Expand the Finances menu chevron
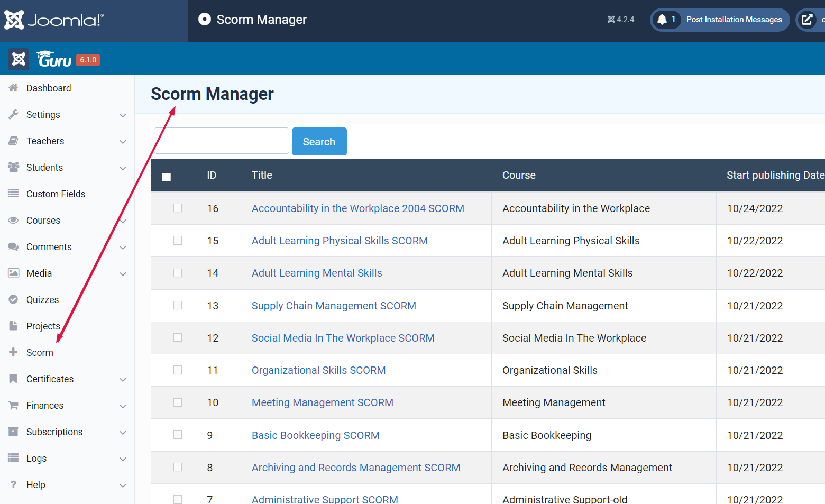The height and width of the screenshot is (504, 825). pos(123,406)
